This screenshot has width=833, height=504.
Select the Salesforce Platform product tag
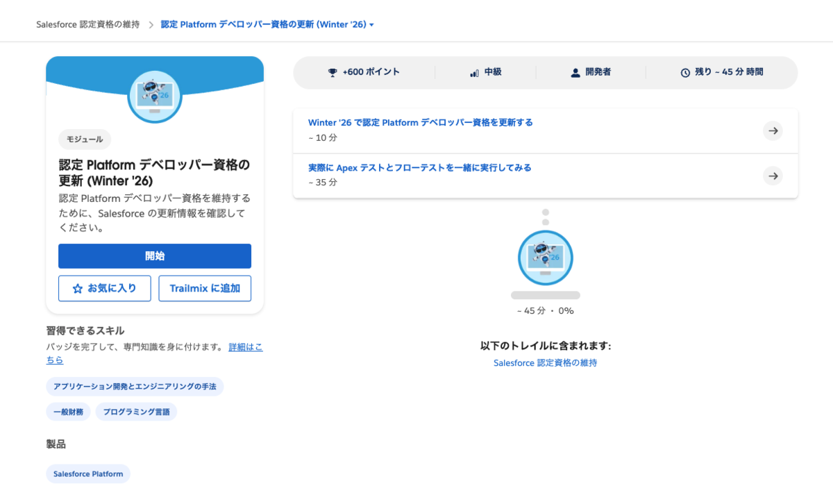88,474
